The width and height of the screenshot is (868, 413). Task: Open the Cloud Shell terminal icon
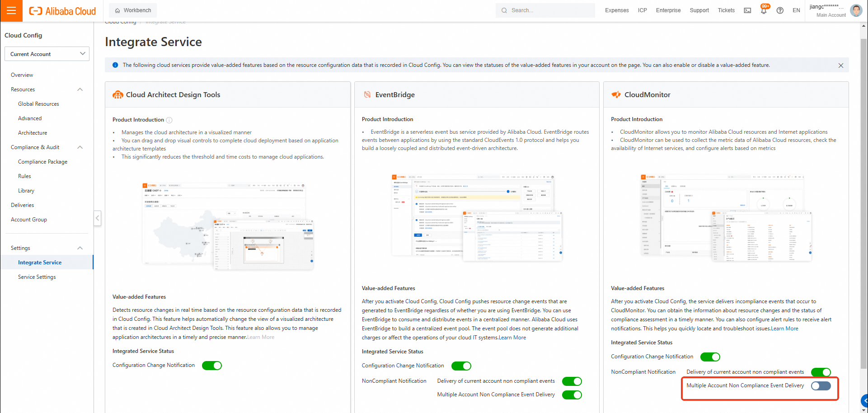coord(747,10)
